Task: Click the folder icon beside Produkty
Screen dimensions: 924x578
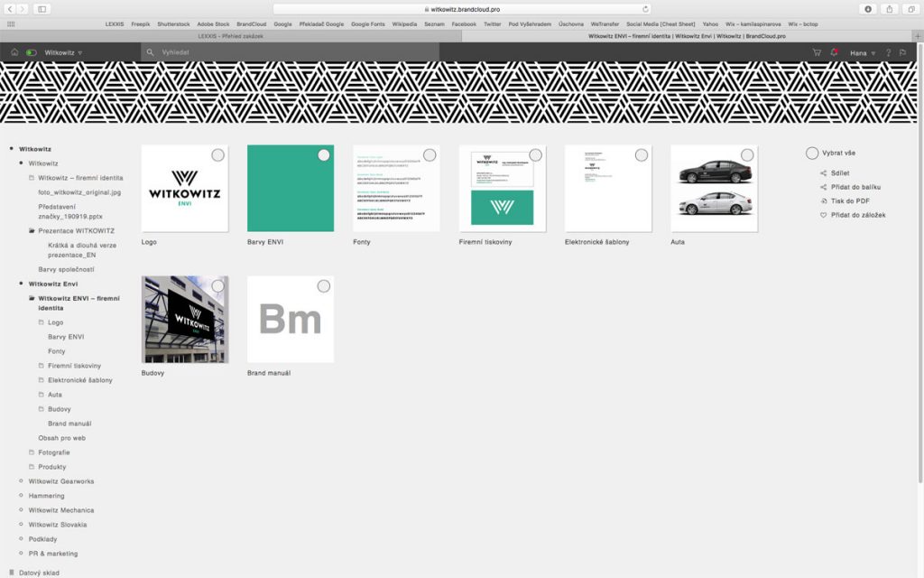Action: 32,467
